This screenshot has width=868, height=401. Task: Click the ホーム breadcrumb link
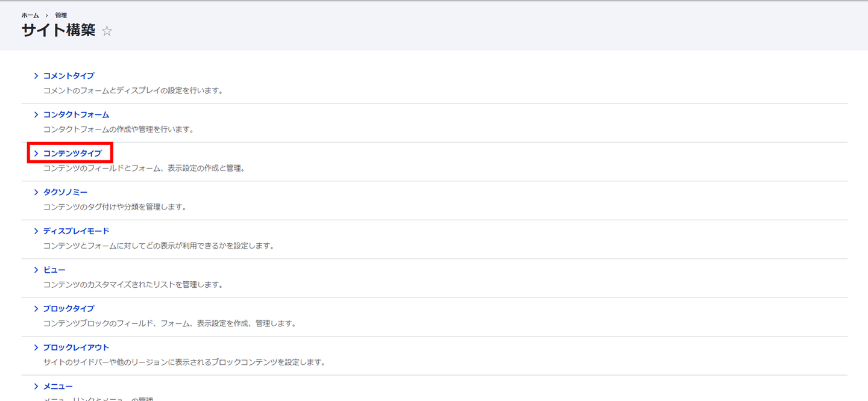tap(30, 15)
